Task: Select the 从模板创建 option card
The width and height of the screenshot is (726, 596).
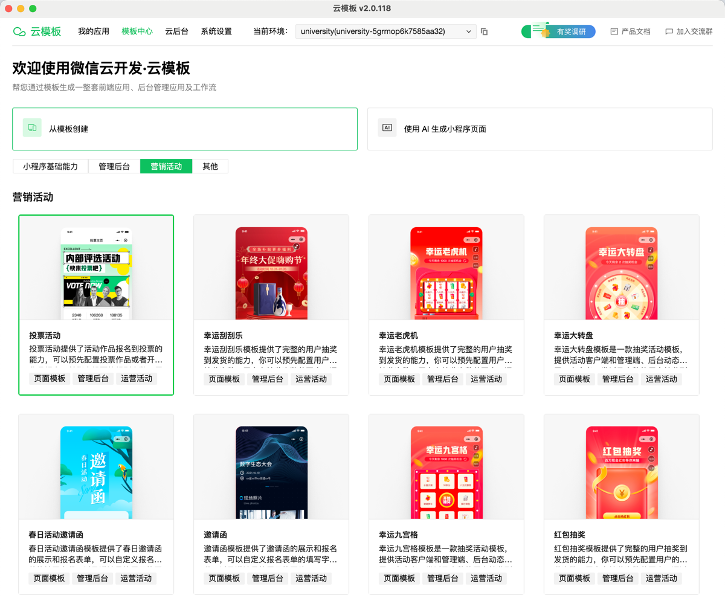Action: [x=185, y=129]
